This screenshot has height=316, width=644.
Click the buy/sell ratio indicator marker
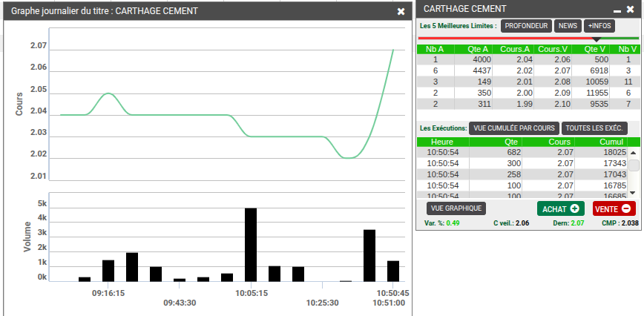pos(597,39)
